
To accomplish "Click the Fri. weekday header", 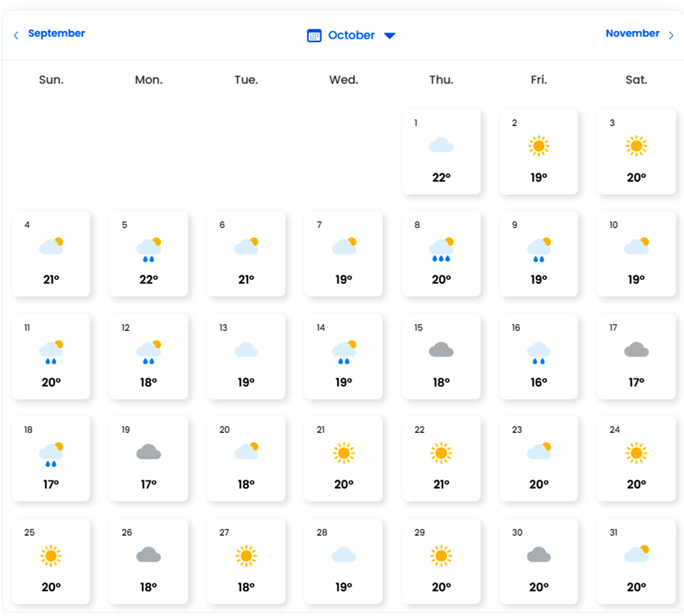I will (x=539, y=80).
